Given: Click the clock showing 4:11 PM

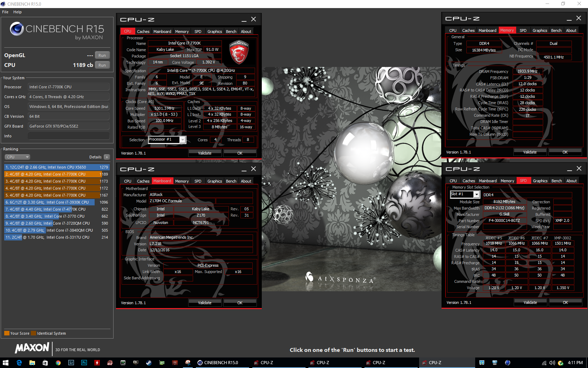Looking at the screenshot, I should (x=575, y=363).
